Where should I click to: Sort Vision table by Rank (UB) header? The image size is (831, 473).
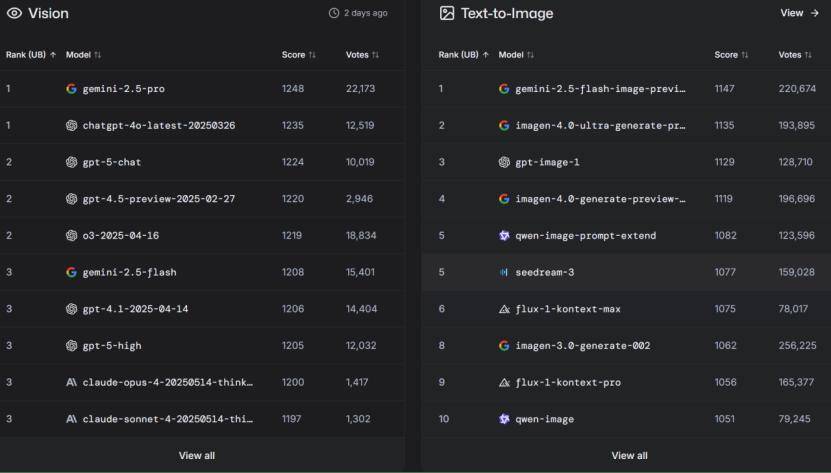coord(30,55)
